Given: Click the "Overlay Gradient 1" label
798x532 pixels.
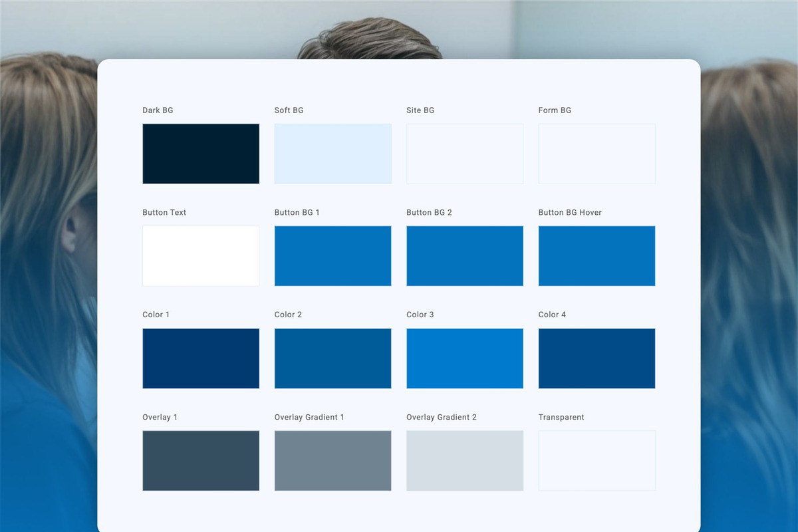Looking at the screenshot, I should (x=310, y=418).
